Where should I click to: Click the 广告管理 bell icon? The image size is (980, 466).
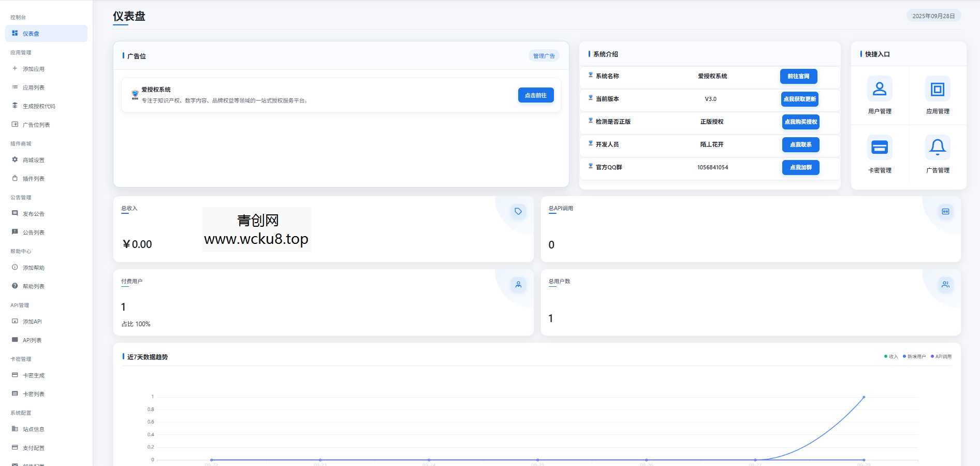[x=937, y=148]
